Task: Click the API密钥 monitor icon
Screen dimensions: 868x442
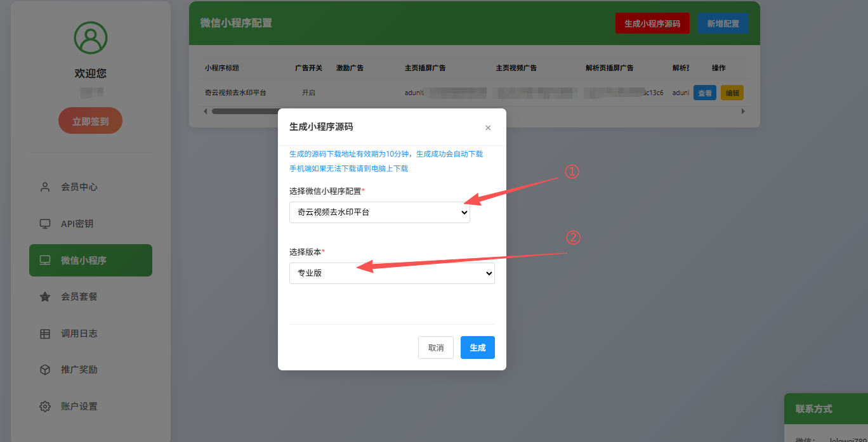Action: click(45, 224)
